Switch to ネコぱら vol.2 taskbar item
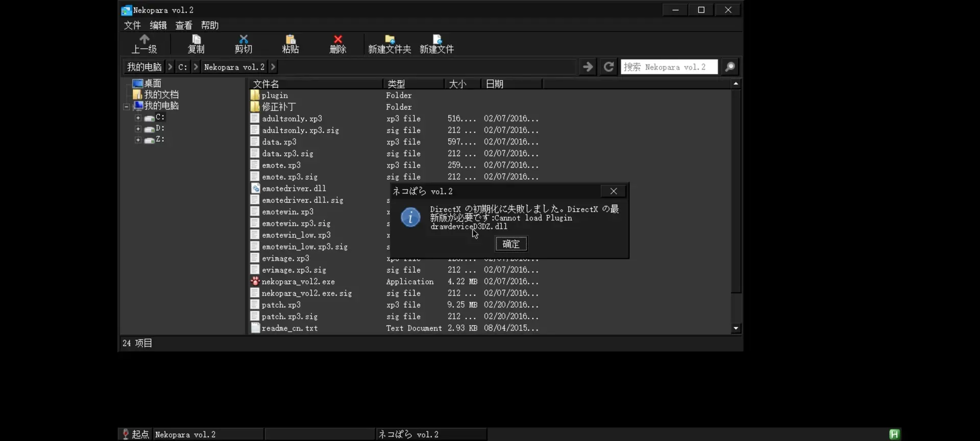 click(431, 434)
